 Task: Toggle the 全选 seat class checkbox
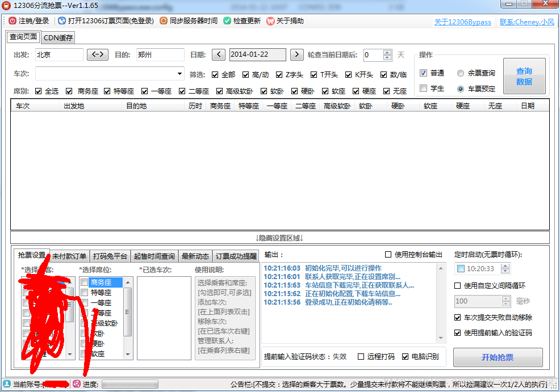(39, 91)
